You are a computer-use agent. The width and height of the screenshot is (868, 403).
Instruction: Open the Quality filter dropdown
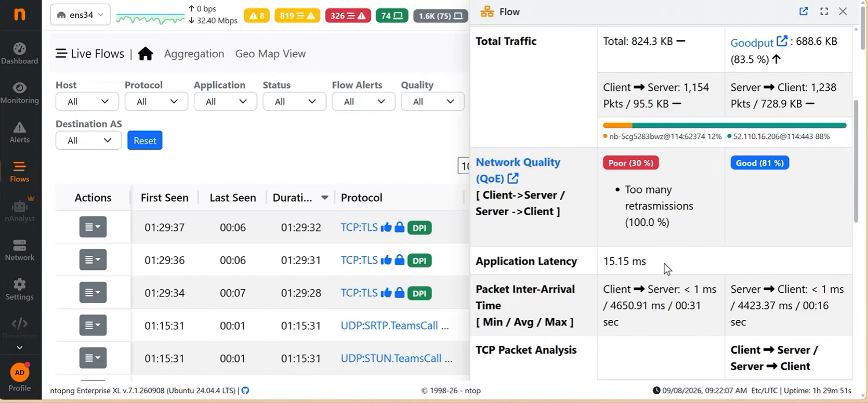(x=433, y=101)
